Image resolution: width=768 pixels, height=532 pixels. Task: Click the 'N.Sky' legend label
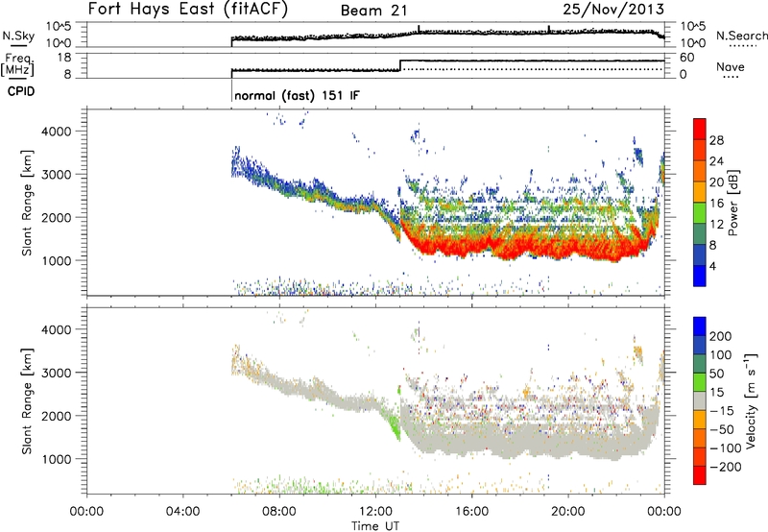coord(18,36)
